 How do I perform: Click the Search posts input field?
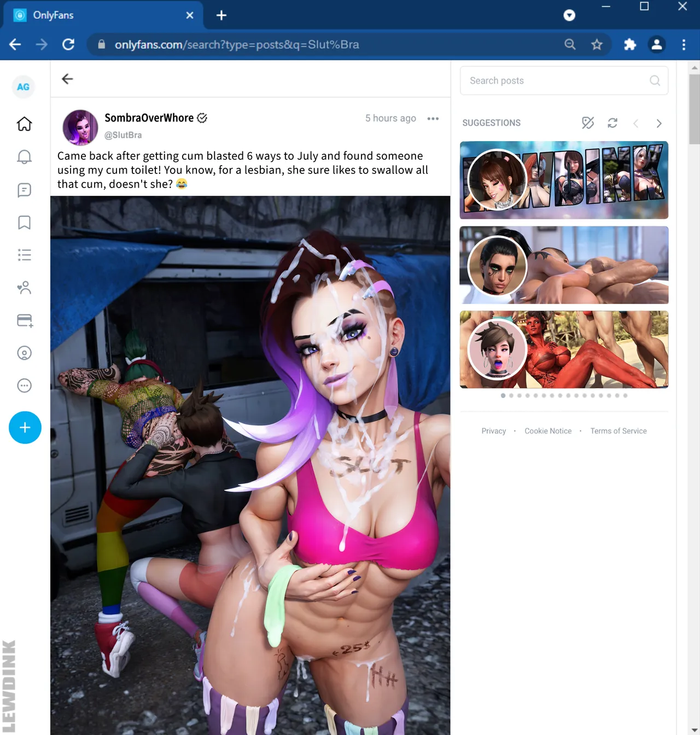[564, 80]
